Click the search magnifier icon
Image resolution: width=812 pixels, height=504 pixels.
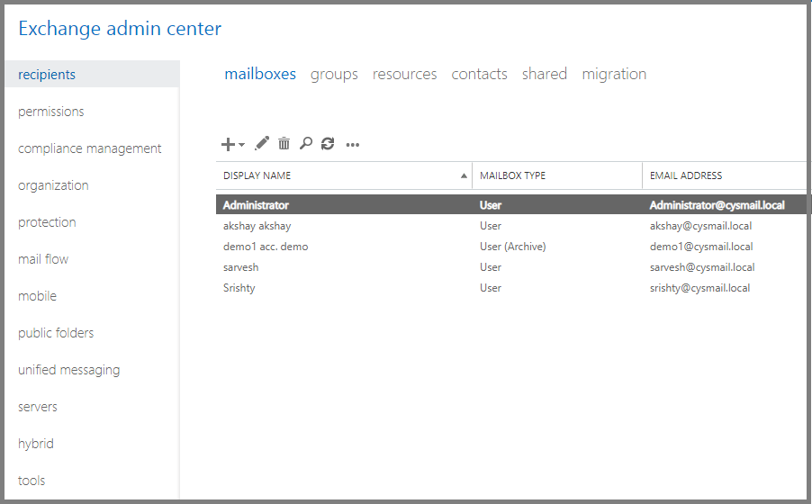coord(305,143)
